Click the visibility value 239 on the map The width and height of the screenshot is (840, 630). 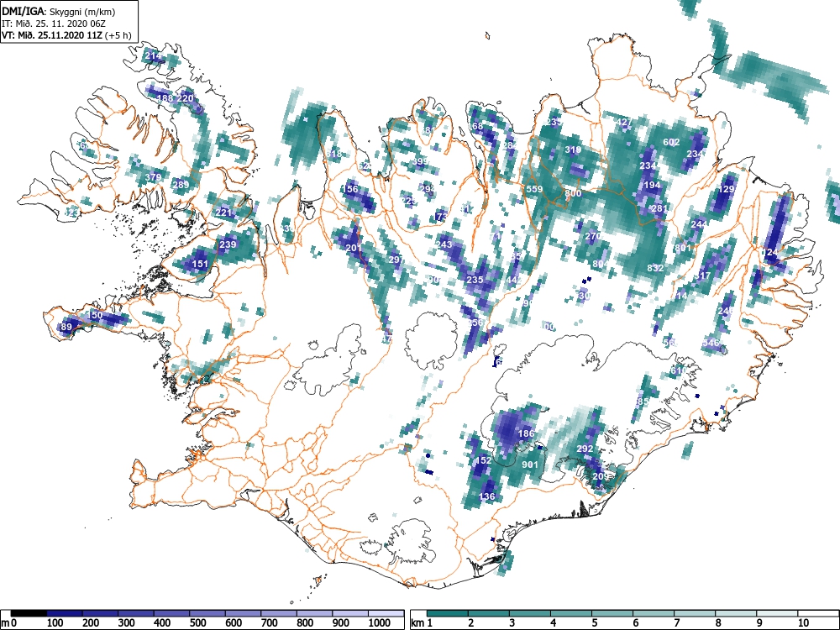coord(228,244)
